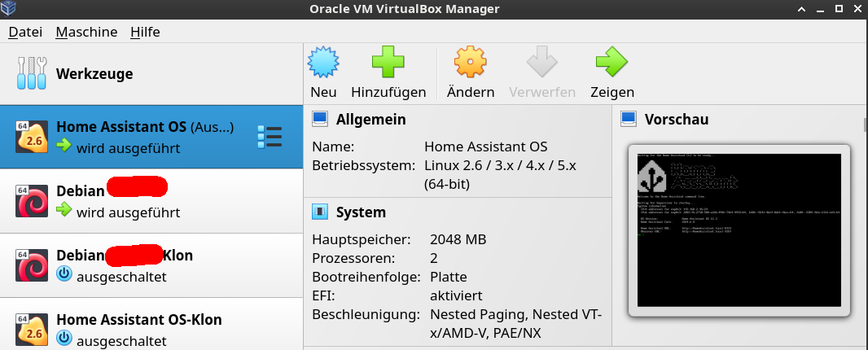868x350 pixels.
Task: Click the Bootreihenfolge value Platte
Action: (449, 277)
